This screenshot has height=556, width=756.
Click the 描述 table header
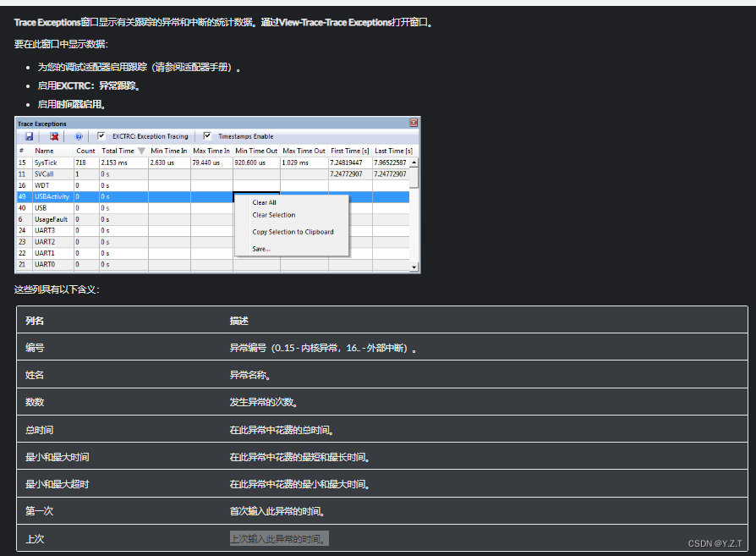[x=239, y=321]
